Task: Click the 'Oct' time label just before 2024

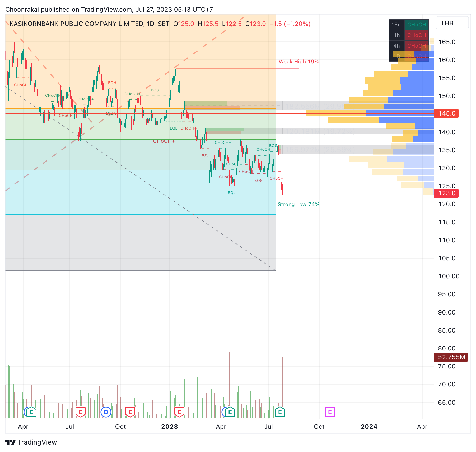Action: point(319,427)
